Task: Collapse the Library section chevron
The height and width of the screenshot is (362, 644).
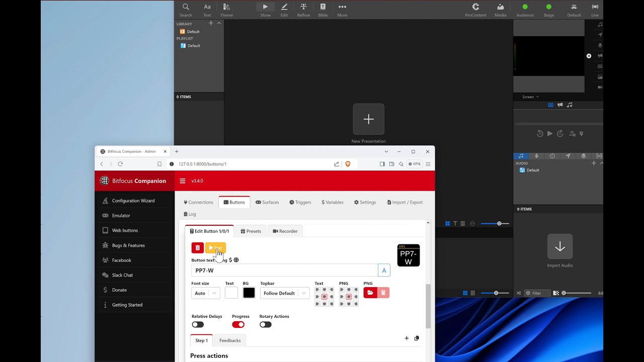Action: coord(219,23)
